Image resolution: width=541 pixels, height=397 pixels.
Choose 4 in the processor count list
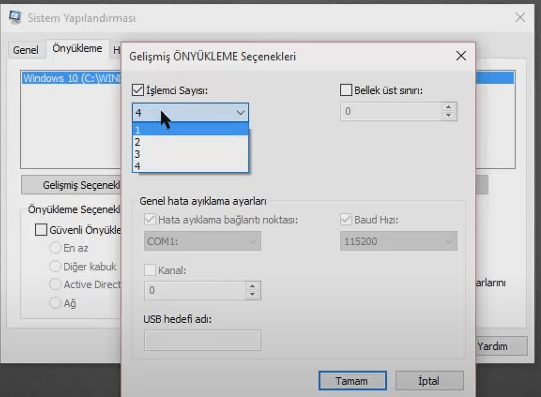[x=190, y=166]
